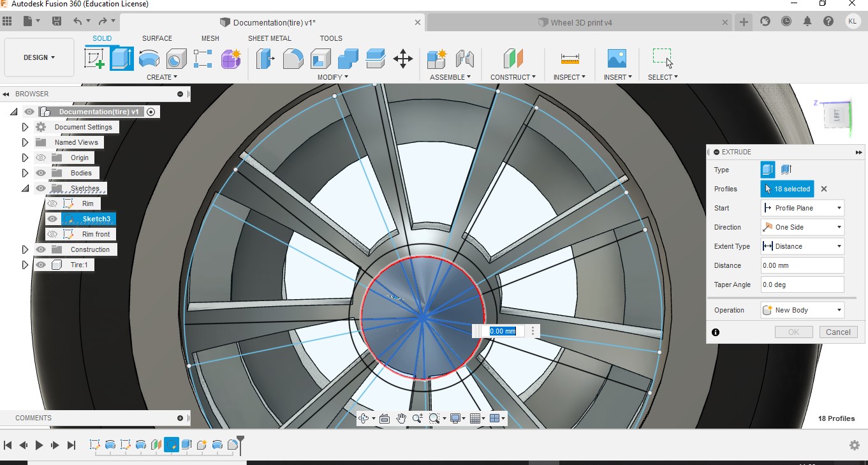
Task: Click the Pan hand tool
Action: [401, 418]
